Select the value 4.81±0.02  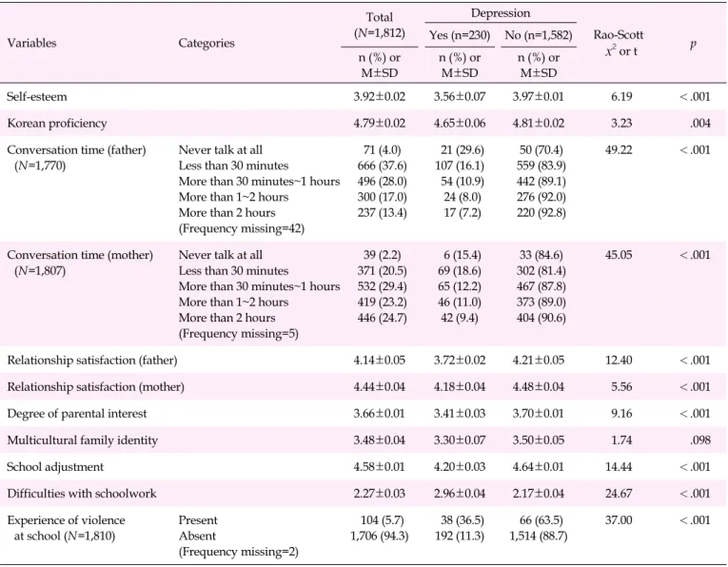[539, 123]
